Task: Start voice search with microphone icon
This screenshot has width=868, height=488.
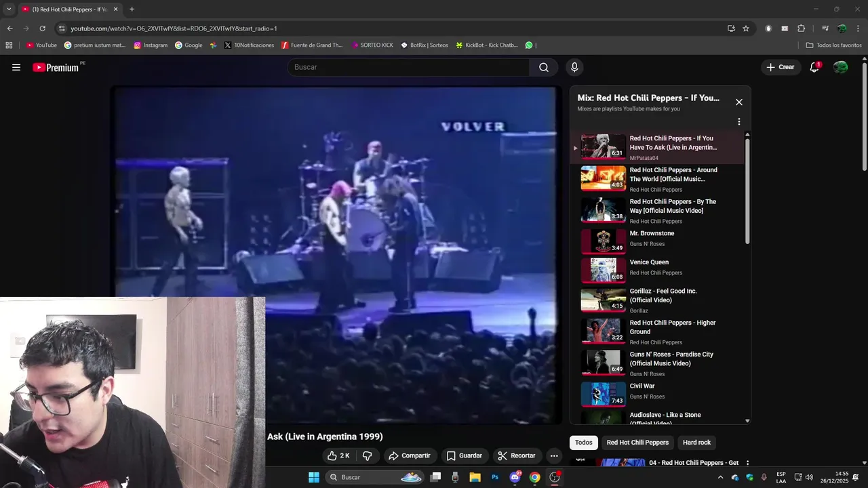Action: point(574,67)
